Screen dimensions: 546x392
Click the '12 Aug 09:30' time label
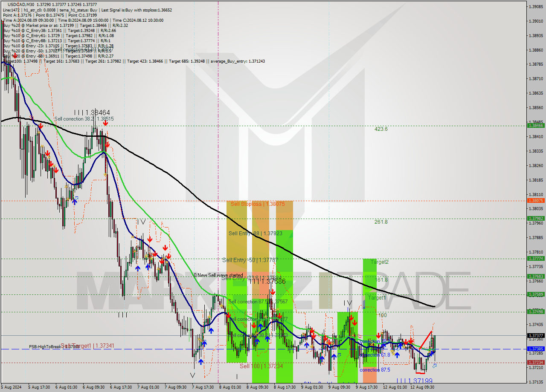click(x=421, y=387)
